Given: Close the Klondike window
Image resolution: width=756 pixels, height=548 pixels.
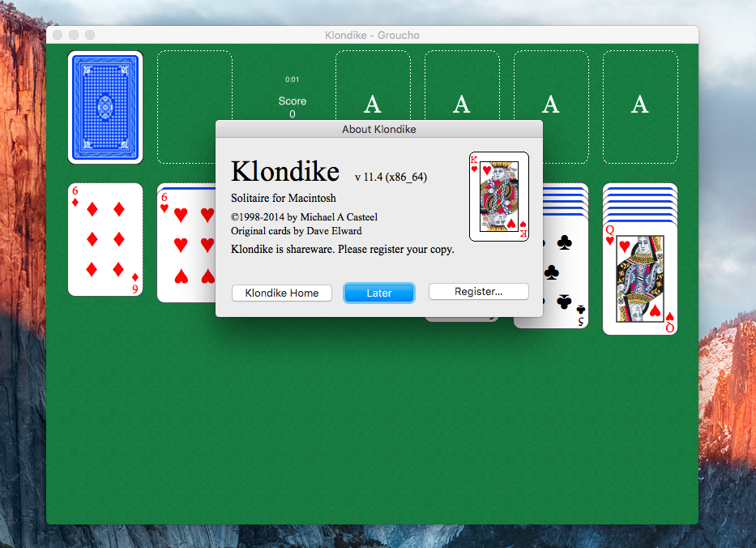Looking at the screenshot, I should pyautogui.click(x=58, y=35).
